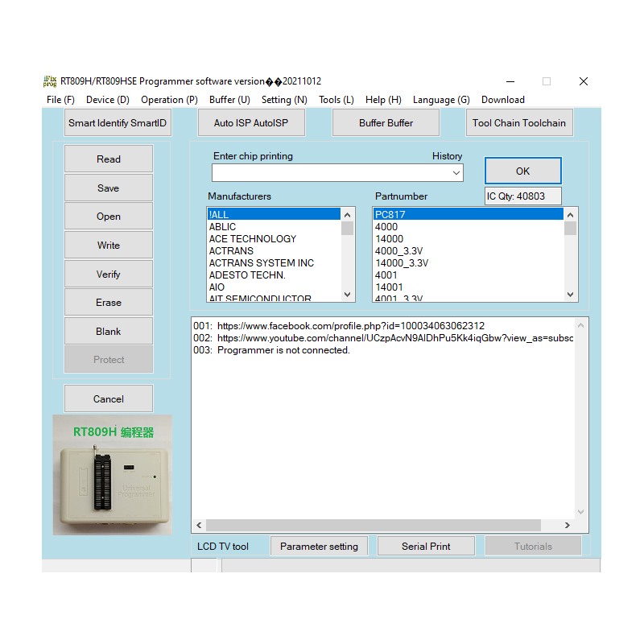Open the Language (G) menu
This screenshot has height=644, width=644.
pyautogui.click(x=441, y=100)
